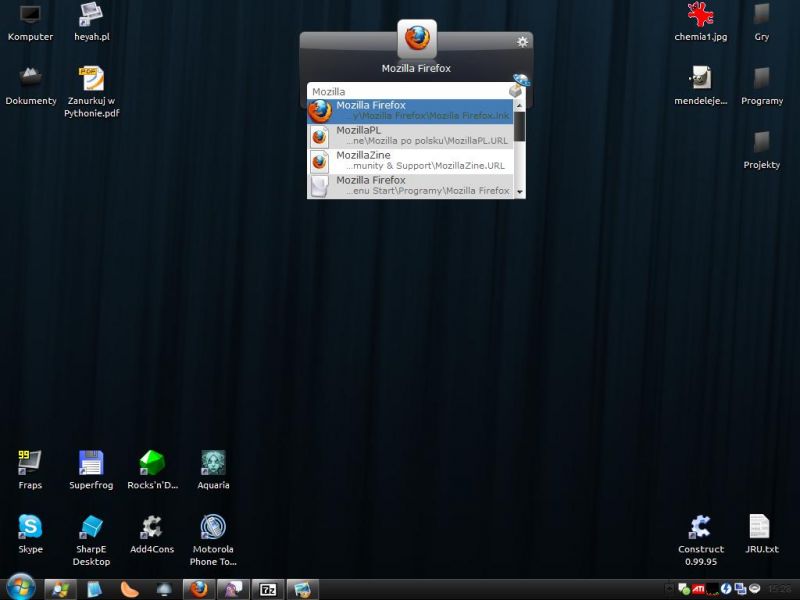
Task: Select the Aquaria desktop shortcut
Action: (213, 470)
